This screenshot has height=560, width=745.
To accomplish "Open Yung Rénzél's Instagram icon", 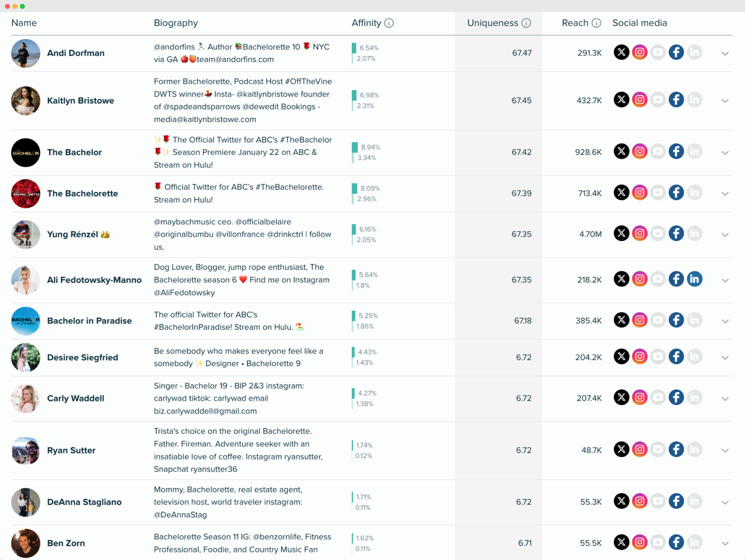I will coord(640,234).
